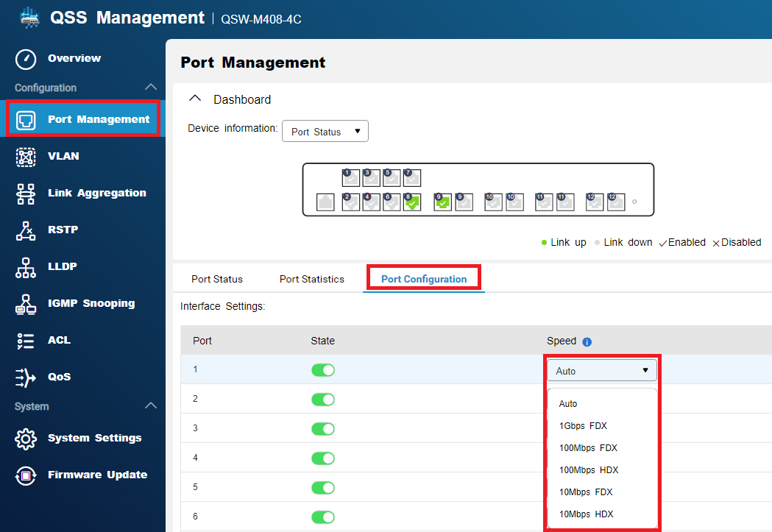The image size is (772, 532).
Task: Click the Link up legend entry
Action: point(564,242)
